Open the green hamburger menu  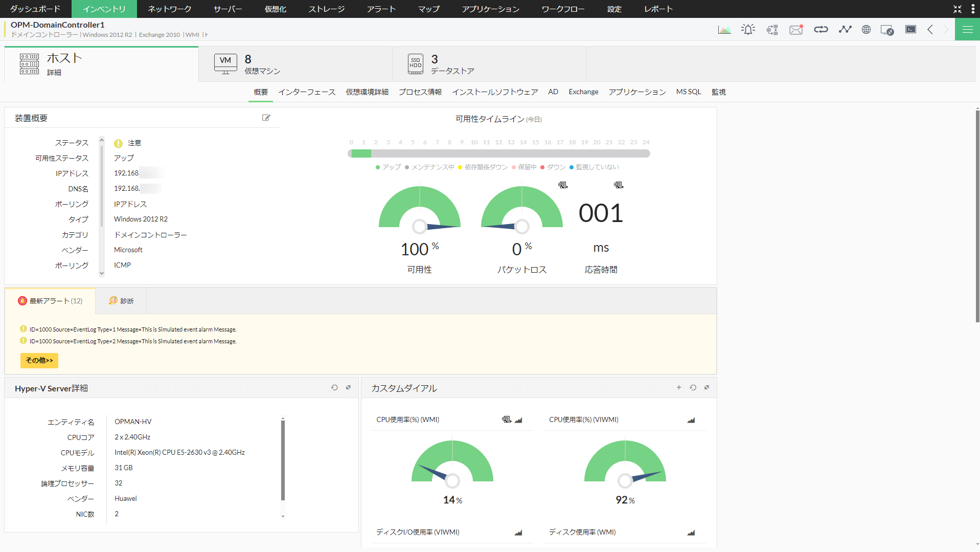tap(967, 30)
